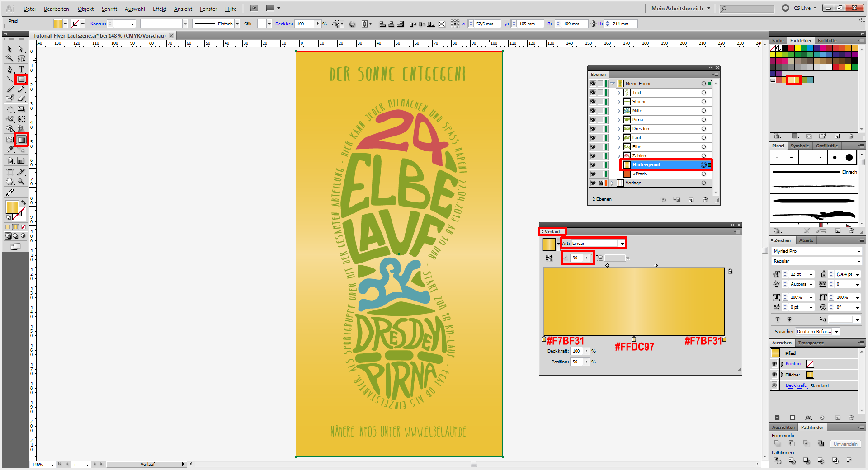Select the Eyedropper tool
The image size is (868, 470).
coord(10,149)
